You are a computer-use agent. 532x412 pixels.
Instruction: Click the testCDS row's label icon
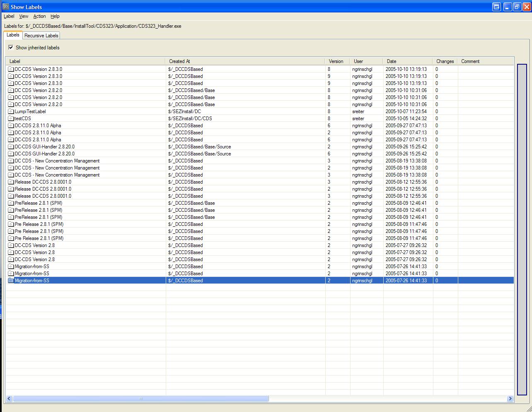pyautogui.click(x=11, y=119)
